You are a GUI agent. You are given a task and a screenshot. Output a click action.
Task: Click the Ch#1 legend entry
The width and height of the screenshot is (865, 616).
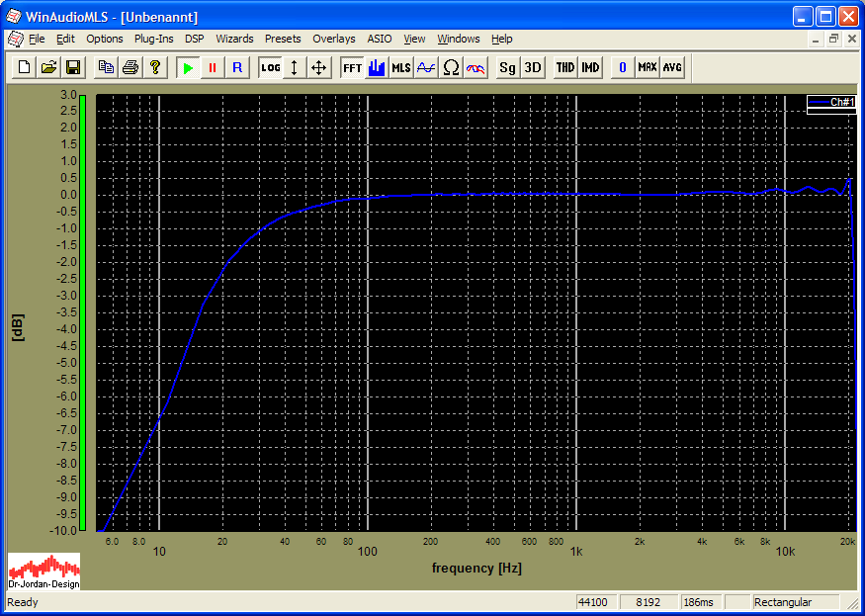click(831, 102)
